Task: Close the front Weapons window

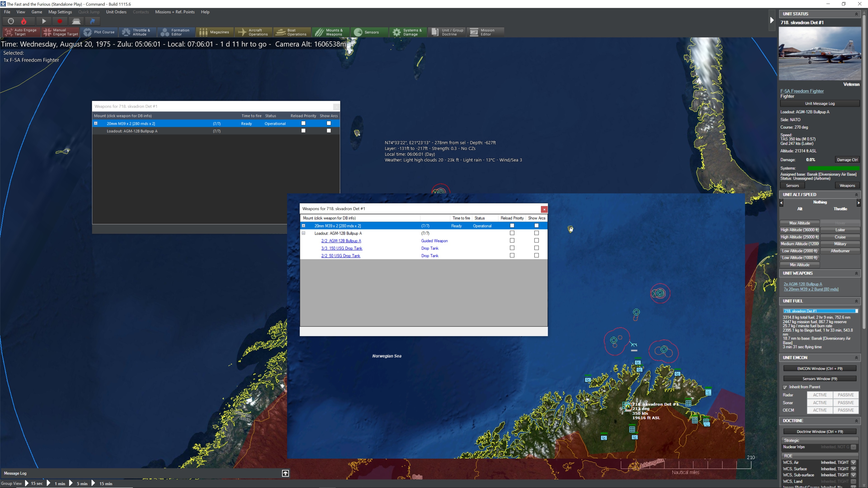Action: pos(544,209)
